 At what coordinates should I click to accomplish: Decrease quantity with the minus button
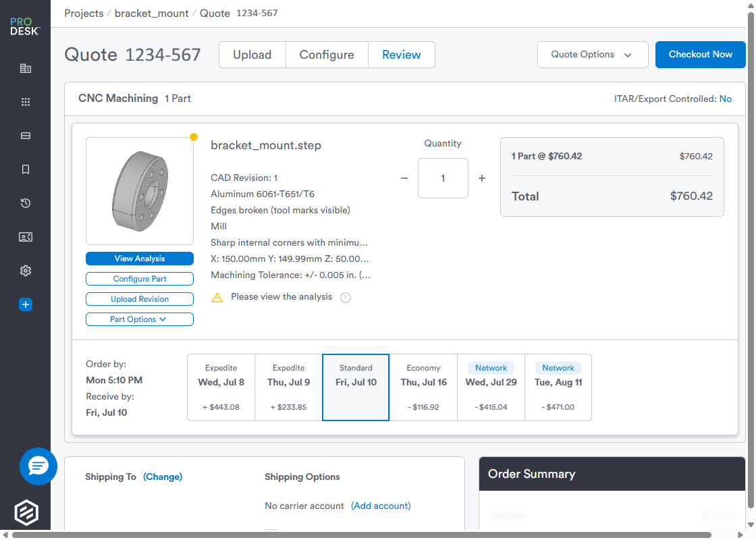[x=404, y=178]
